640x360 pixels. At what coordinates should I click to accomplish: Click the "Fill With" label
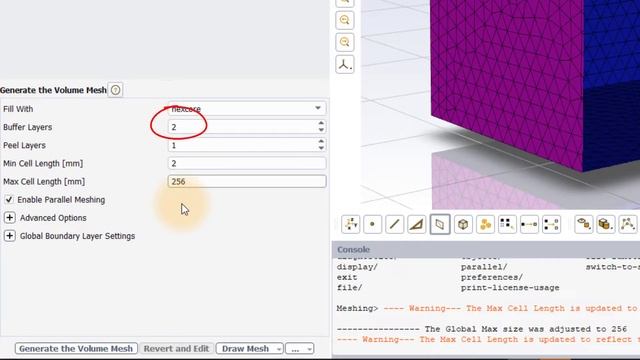click(18, 109)
